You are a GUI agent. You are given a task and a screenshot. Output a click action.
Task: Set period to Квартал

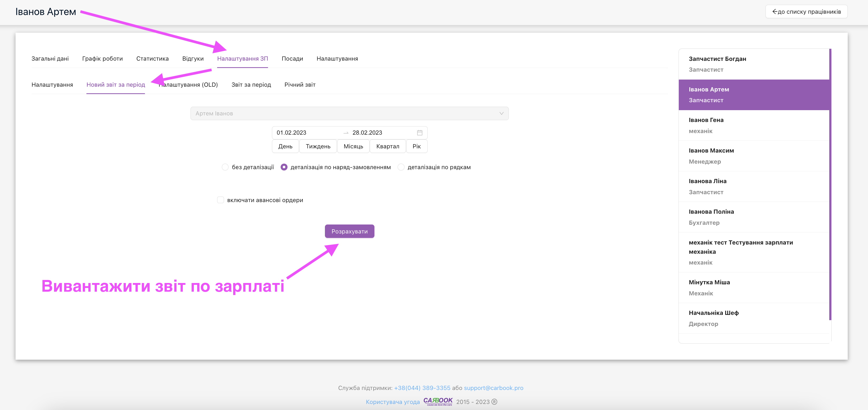(x=388, y=146)
